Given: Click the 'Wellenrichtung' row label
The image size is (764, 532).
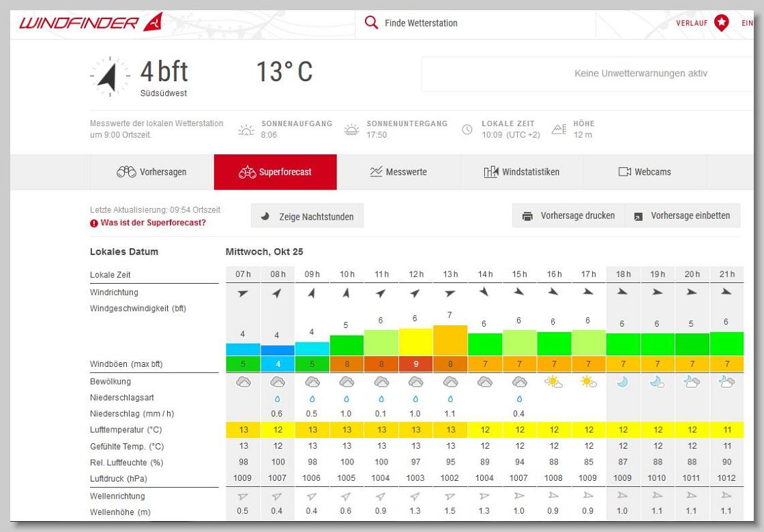Looking at the screenshot, I should click(x=117, y=497).
